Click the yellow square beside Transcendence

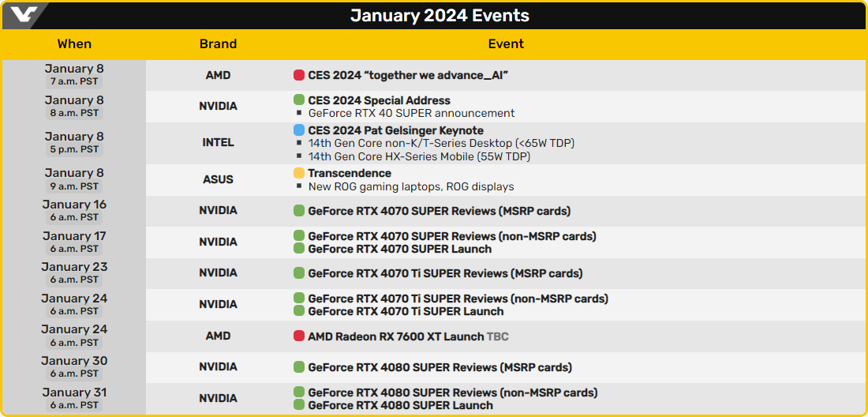[x=299, y=173]
